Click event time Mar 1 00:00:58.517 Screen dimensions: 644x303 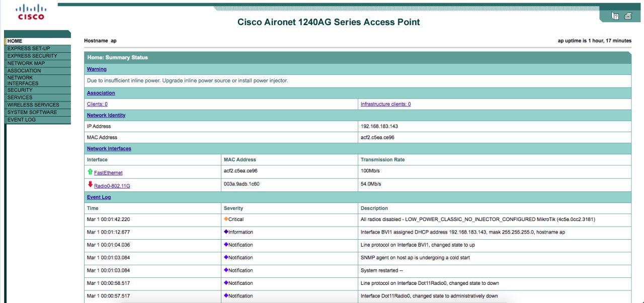(x=108, y=283)
